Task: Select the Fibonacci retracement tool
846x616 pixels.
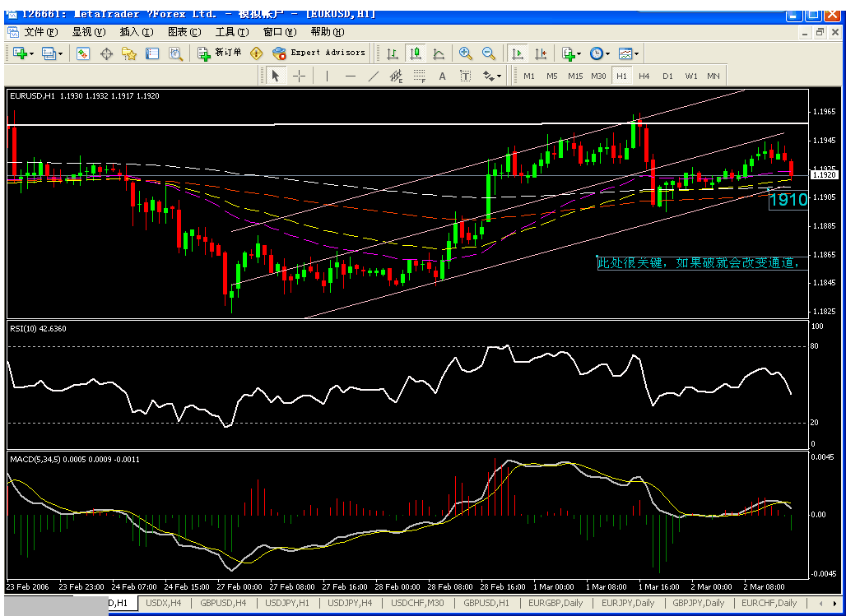Action: (419, 76)
